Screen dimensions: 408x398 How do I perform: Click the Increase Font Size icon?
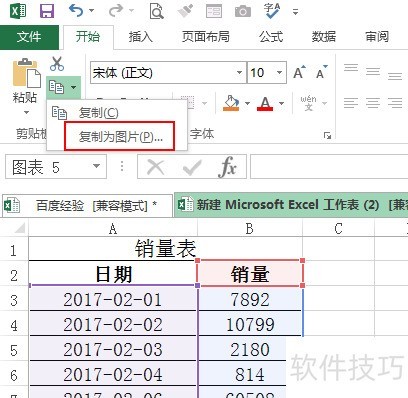pyautogui.click(x=299, y=72)
